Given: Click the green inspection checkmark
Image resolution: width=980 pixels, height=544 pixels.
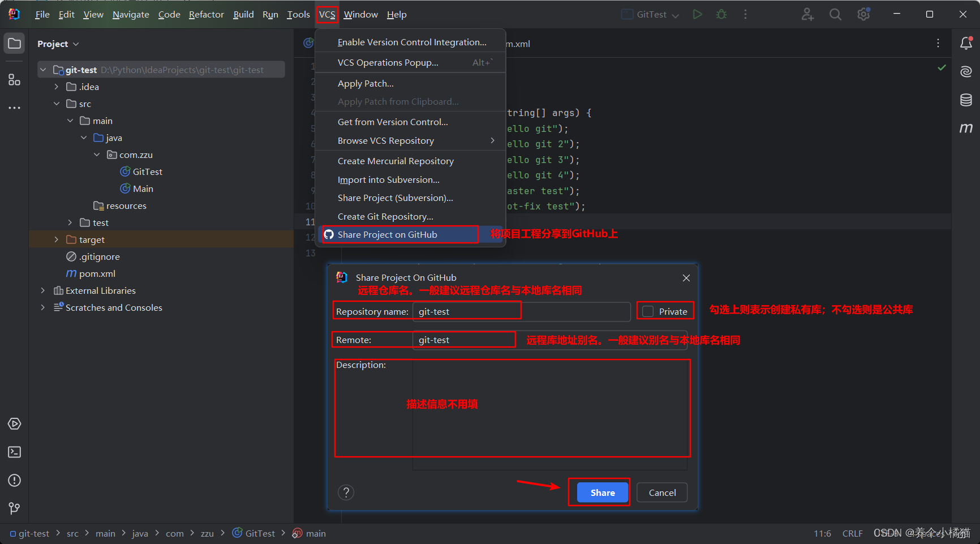Looking at the screenshot, I should 942,68.
